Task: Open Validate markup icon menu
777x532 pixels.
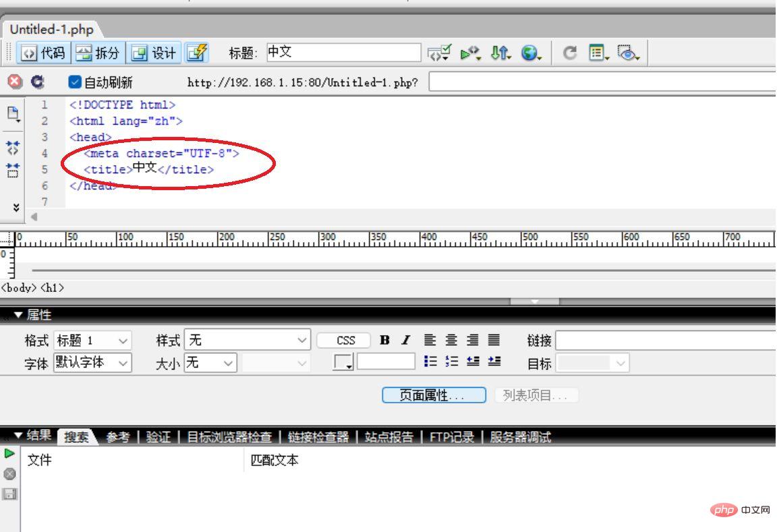Action: tap(469, 53)
